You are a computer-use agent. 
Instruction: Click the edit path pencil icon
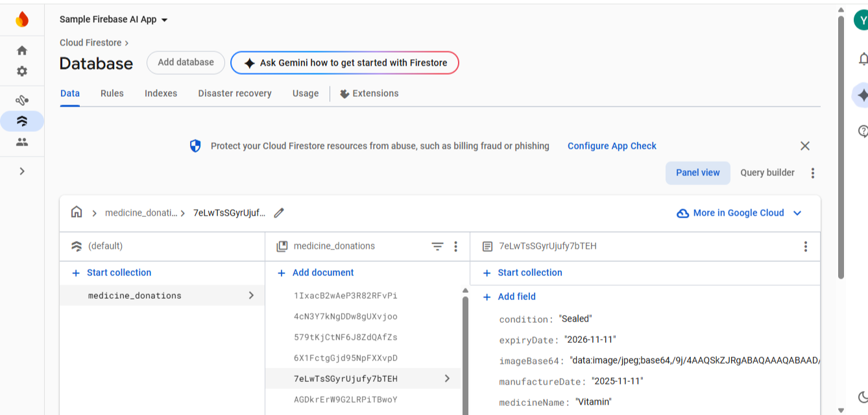(279, 213)
